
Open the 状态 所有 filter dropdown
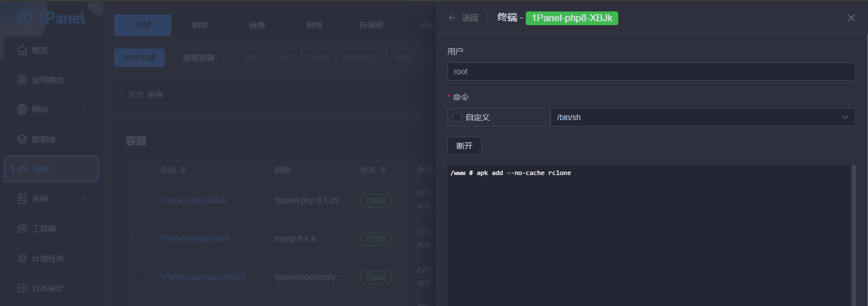click(x=178, y=94)
